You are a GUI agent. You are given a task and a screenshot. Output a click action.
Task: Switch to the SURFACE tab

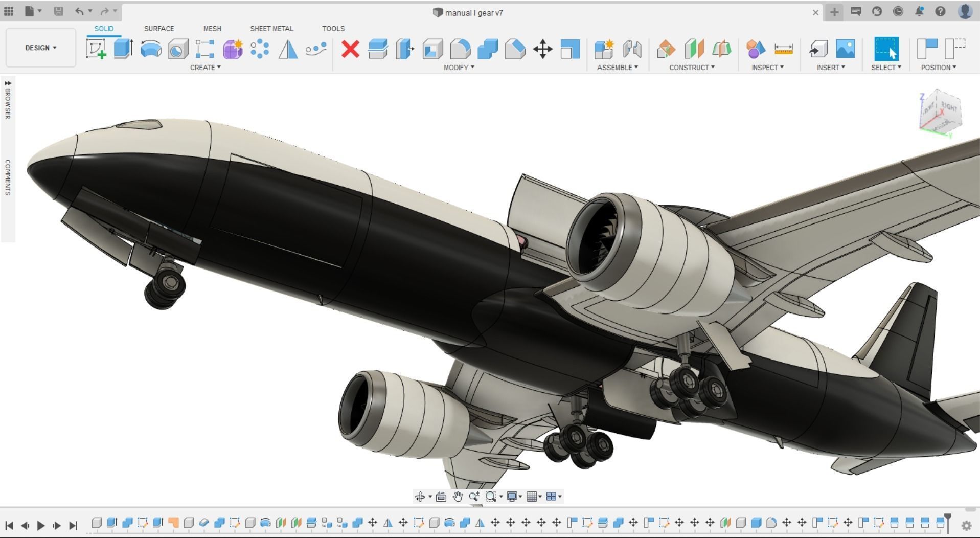click(x=158, y=29)
